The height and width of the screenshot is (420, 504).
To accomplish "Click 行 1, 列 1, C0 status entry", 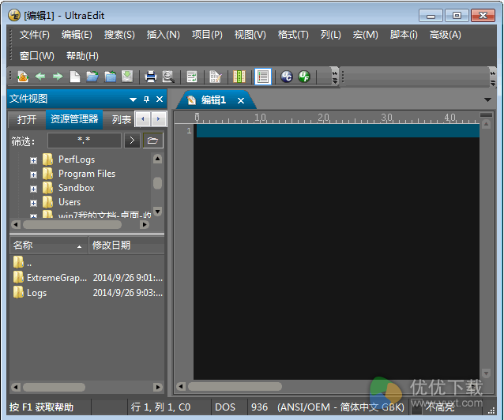I will click(x=160, y=407).
